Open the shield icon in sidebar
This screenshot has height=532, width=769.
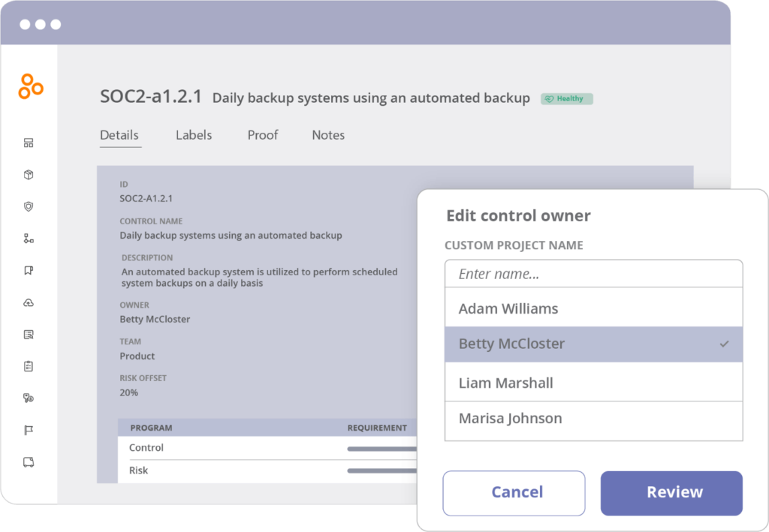tap(29, 206)
